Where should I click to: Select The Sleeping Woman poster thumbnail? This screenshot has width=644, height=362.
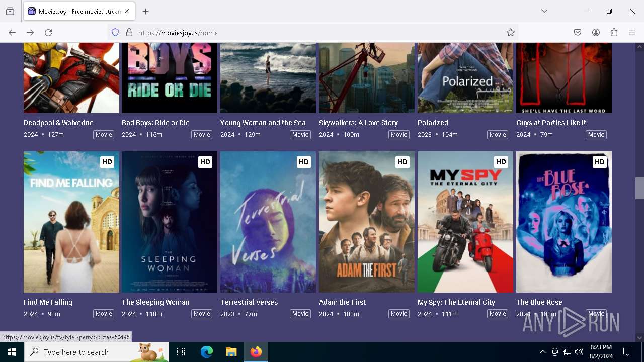coord(170,222)
